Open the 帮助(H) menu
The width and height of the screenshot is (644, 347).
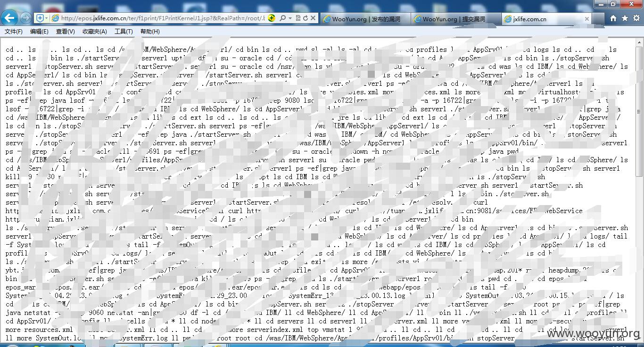pyautogui.click(x=150, y=32)
